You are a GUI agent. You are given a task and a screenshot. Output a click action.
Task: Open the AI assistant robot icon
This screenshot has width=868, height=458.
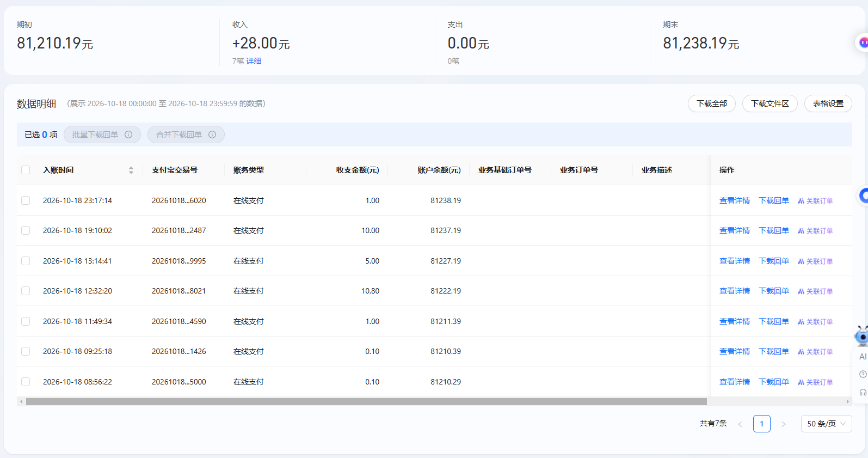(x=861, y=336)
